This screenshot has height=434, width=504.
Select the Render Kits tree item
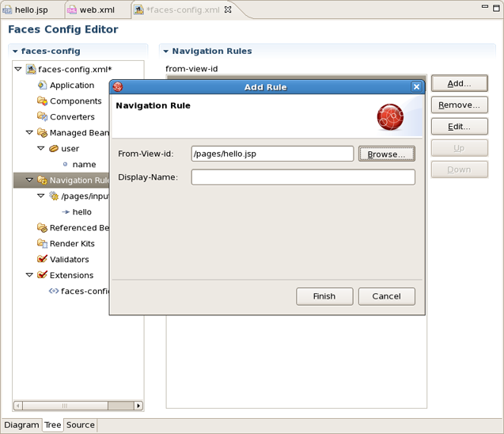coord(72,244)
